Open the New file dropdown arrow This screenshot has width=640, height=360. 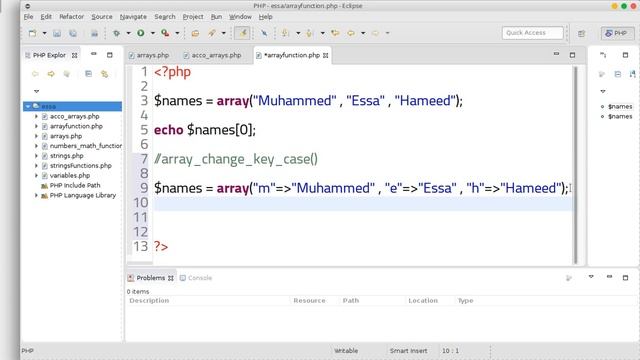(44, 33)
